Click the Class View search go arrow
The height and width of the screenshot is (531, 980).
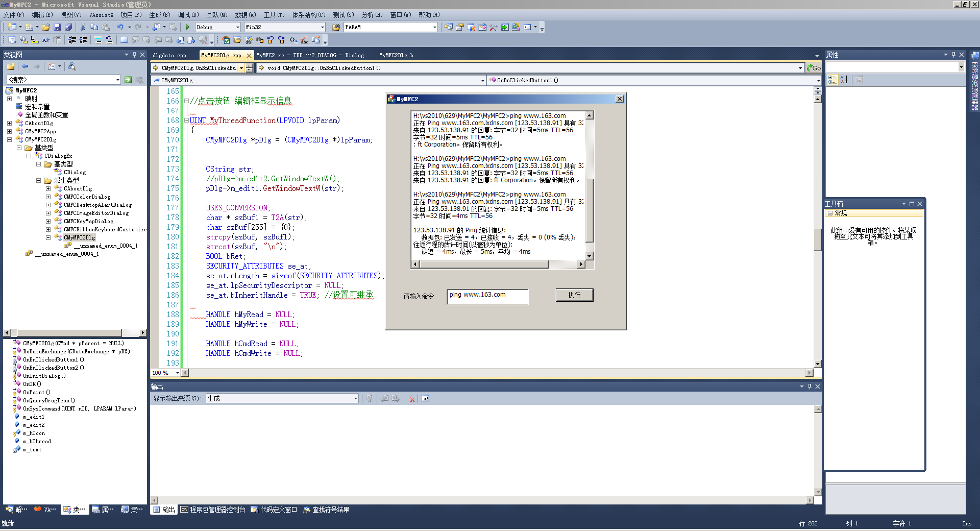tap(128, 80)
